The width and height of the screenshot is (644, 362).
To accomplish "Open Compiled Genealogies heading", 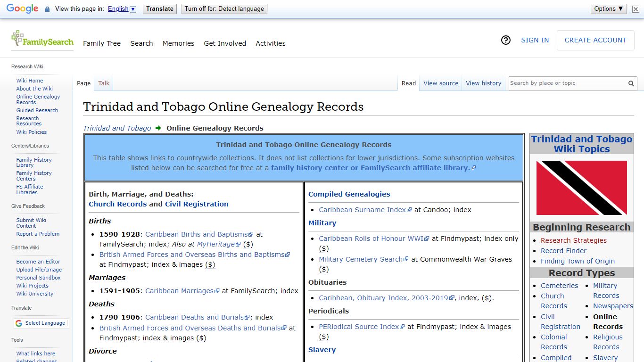I will tap(349, 194).
